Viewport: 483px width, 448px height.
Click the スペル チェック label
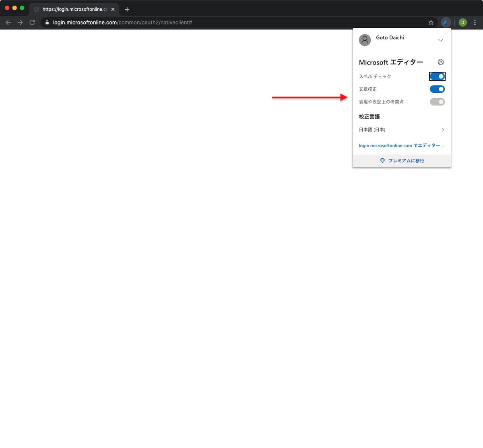tap(375, 76)
